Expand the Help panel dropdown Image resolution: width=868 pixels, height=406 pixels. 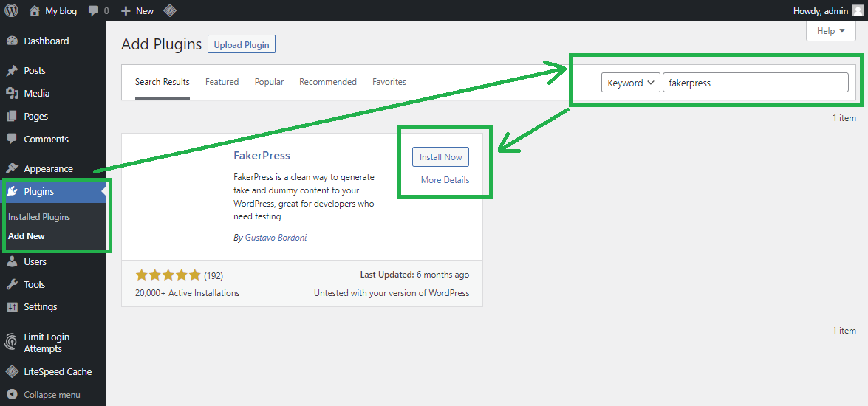(x=830, y=31)
